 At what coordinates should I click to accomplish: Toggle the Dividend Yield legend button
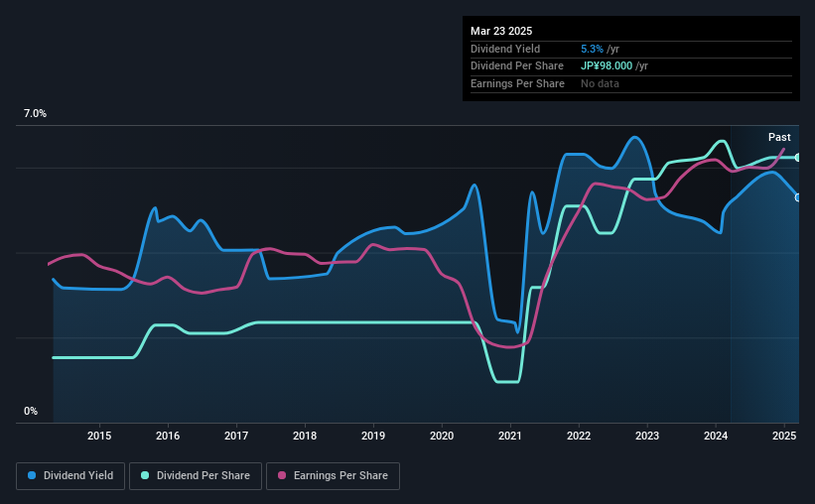click(x=70, y=476)
